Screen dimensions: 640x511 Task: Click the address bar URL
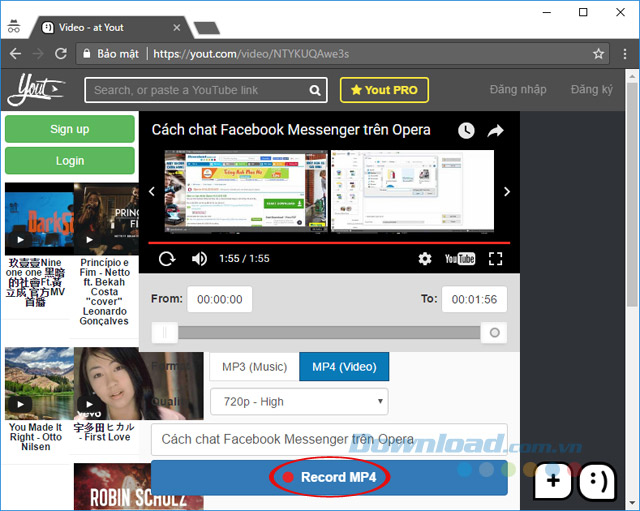(251, 53)
